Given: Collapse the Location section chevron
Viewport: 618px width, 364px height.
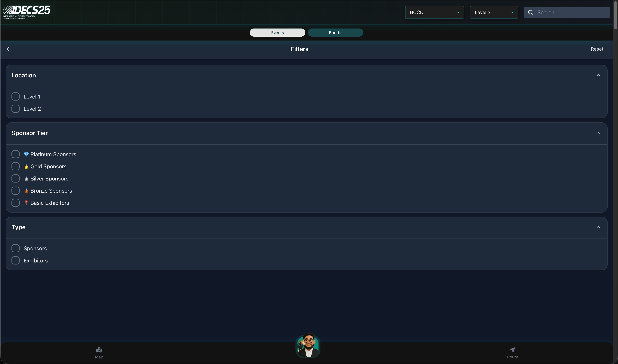Looking at the screenshot, I should tap(598, 75).
